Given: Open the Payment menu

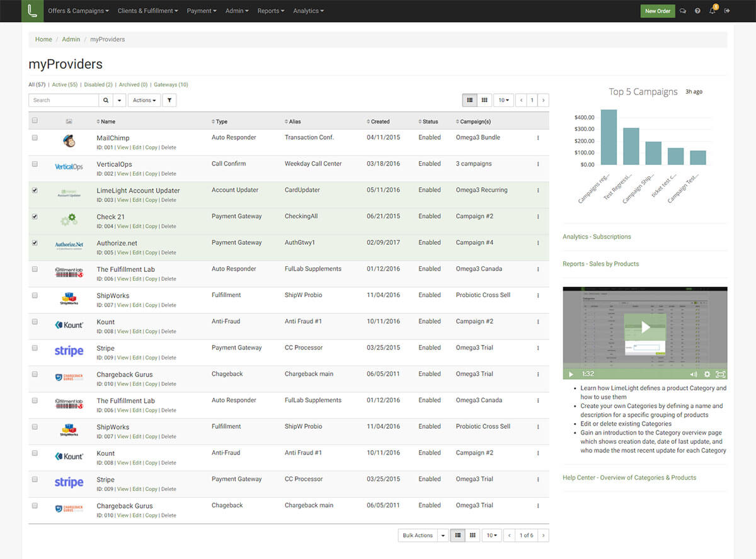Looking at the screenshot, I should tap(202, 11).
